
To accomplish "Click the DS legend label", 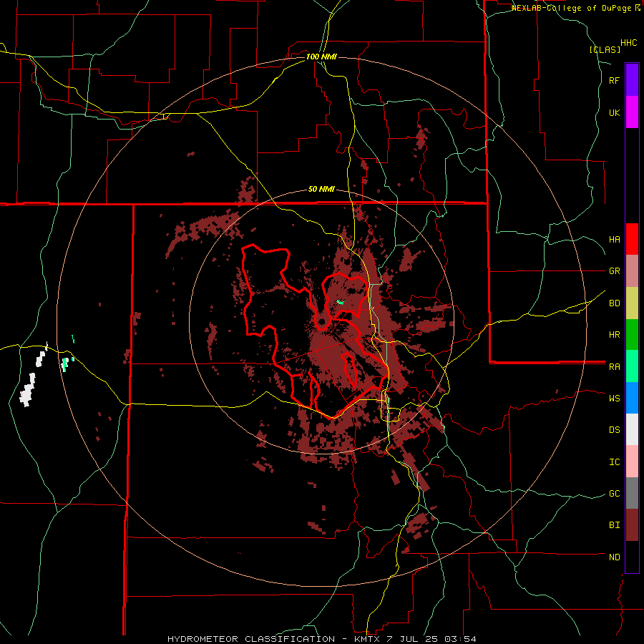I will [615, 430].
